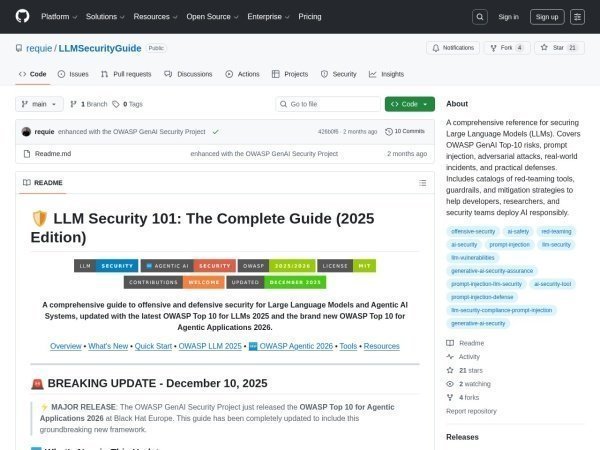Viewport: 600px width, 450px height.
Task: Open the Pricing page link
Action: click(310, 17)
